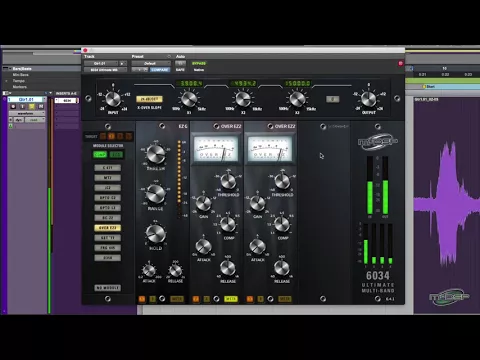
Task: Select target band 2 button
Action: [x=111, y=136]
